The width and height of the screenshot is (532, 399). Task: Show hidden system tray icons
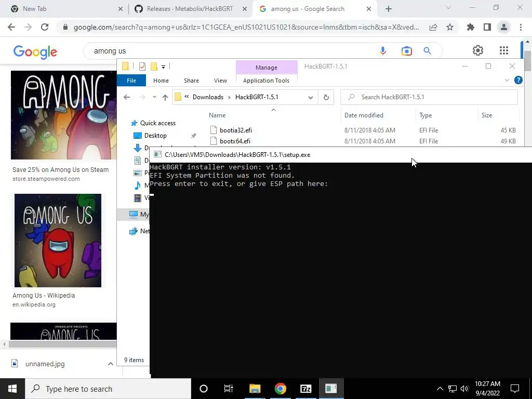pos(440,389)
